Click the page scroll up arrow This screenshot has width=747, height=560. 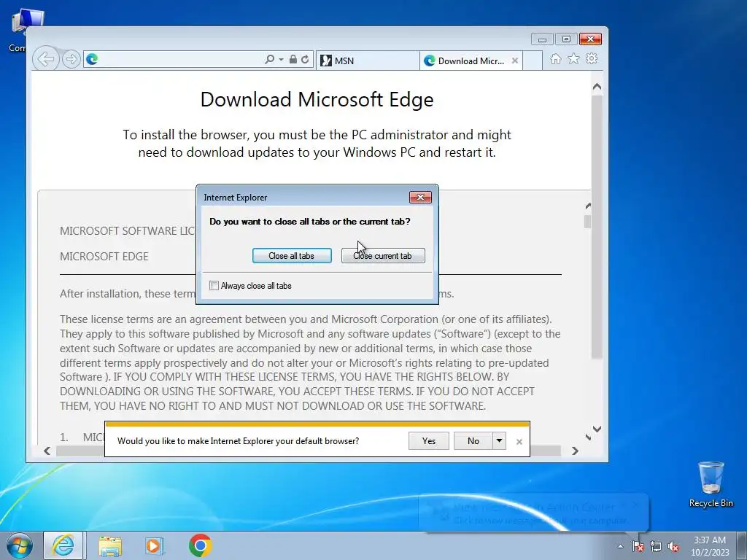[x=597, y=87]
